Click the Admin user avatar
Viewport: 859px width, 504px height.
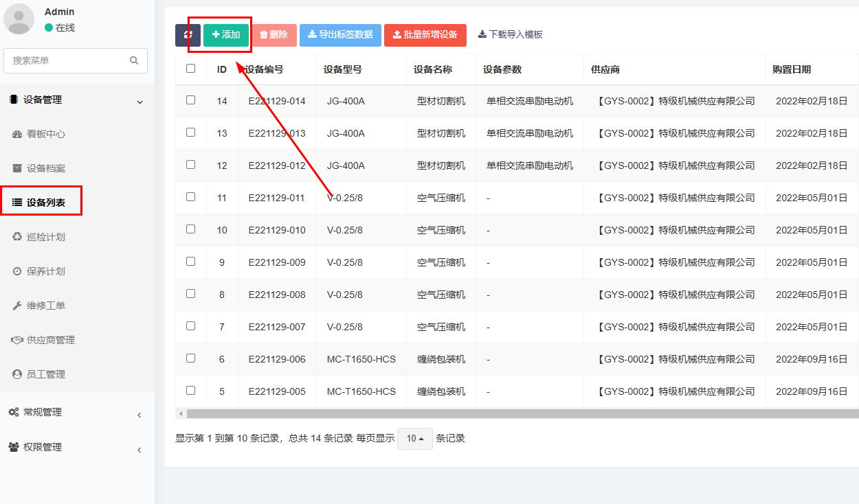coord(19,19)
